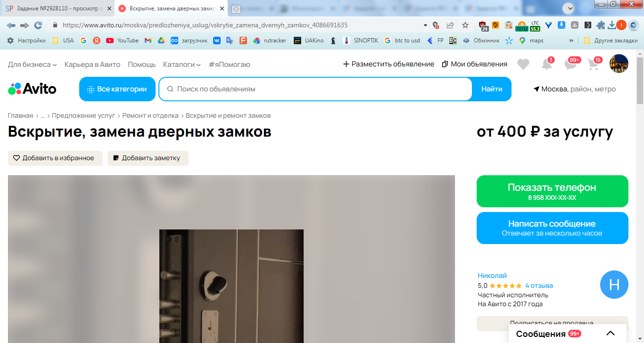This screenshot has height=343, width=644.
Task: Open the YouTube bookmark
Action: pyautogui.click(x=122, y=41)
